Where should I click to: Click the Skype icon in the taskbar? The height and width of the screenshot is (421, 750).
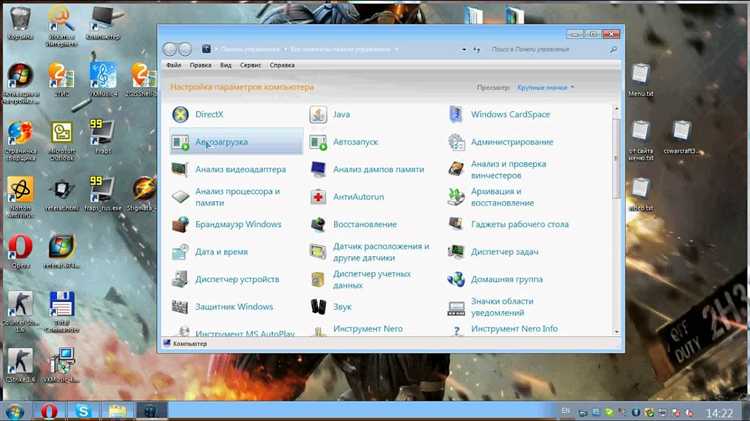click(x=83, y=410)
